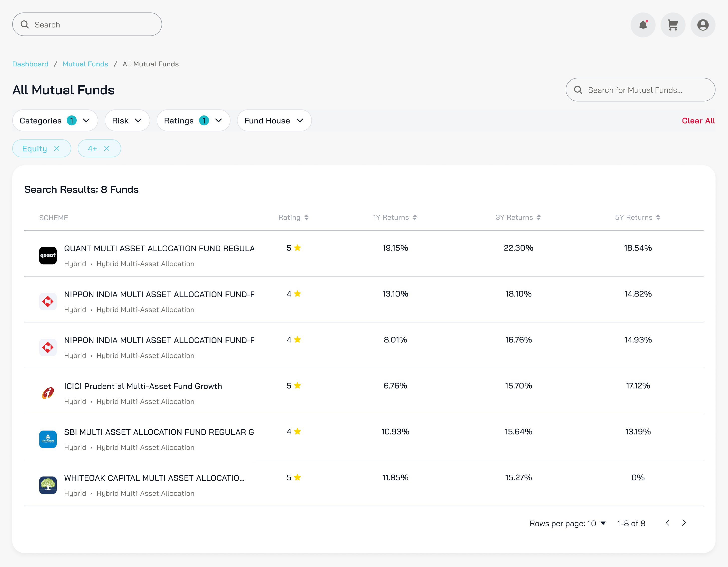
Task: Sort by the 1Y Returns sort arrows
Action: coord(415,217)
